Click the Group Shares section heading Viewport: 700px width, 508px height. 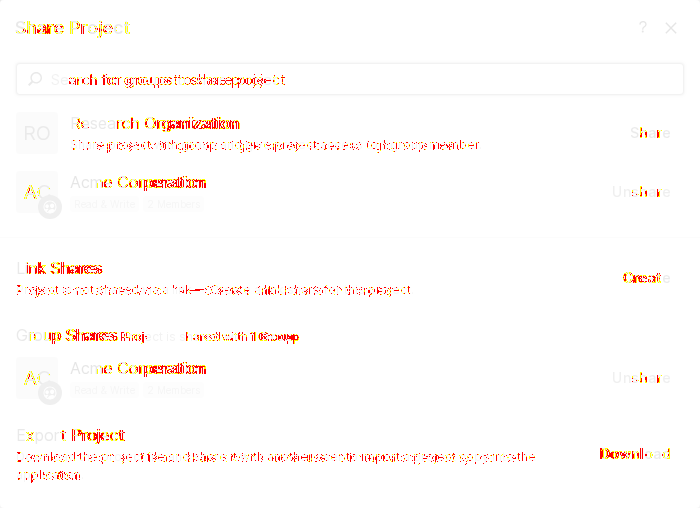click(x=68, y=335)
